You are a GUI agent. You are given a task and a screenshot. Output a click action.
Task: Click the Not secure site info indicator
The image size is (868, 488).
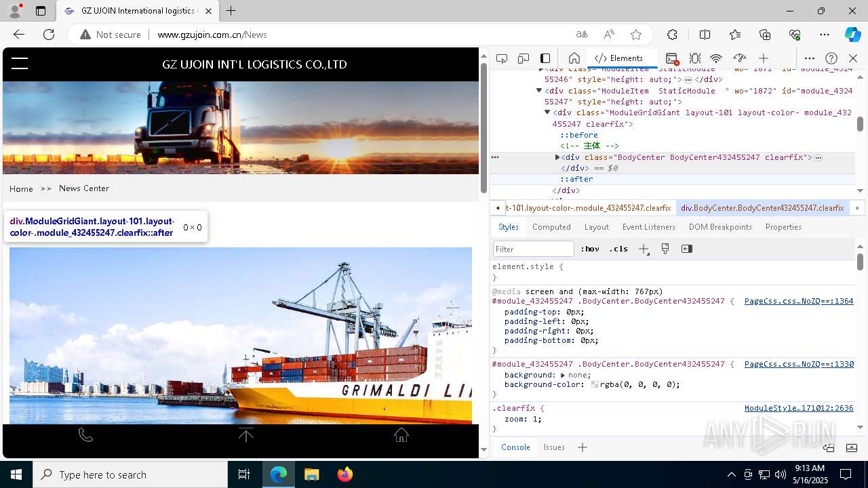[110, 35]
